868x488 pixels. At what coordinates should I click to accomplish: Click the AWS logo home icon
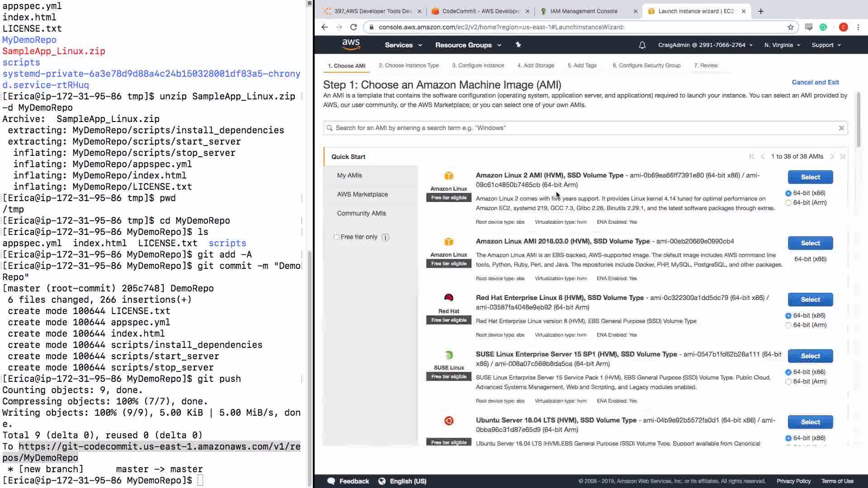tap(351, 44)
